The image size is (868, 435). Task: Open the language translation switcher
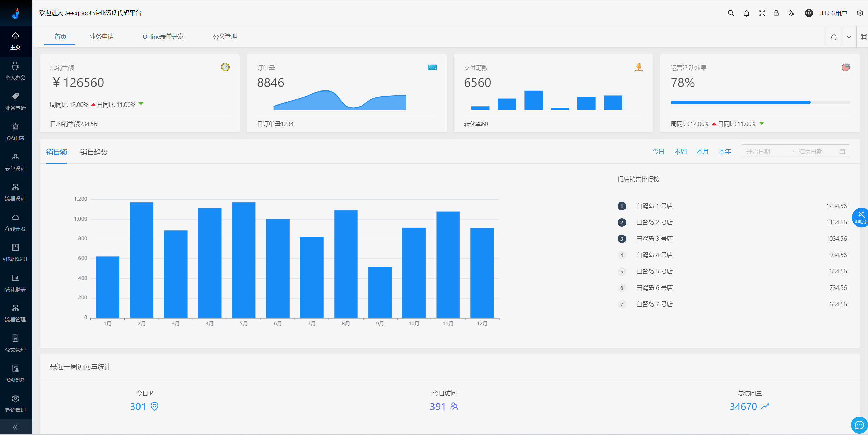(x=791, y=13)
